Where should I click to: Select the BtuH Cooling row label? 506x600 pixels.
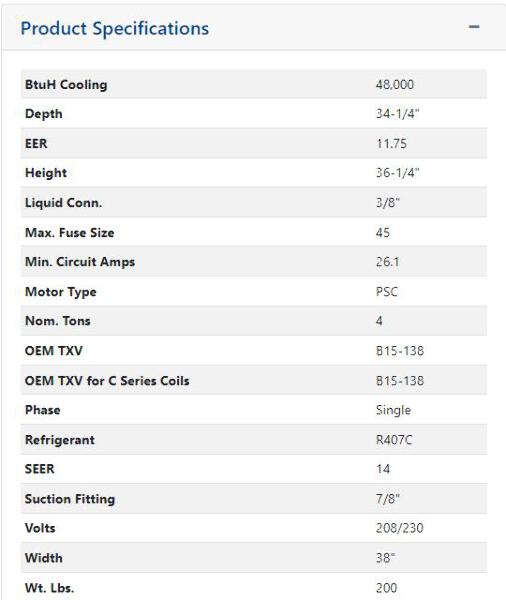(66, 85)
